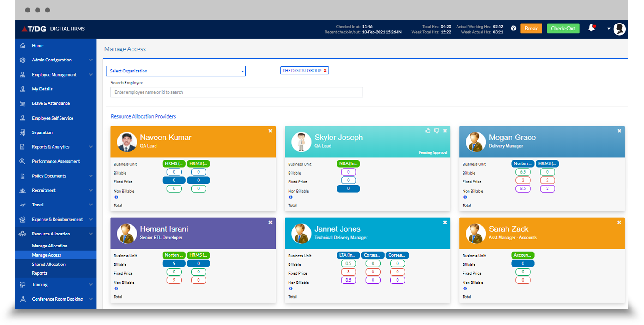Click Megan Grace's Norton business unit tag
This screenshot has width=644, height=325.
[x=523, y=163]
